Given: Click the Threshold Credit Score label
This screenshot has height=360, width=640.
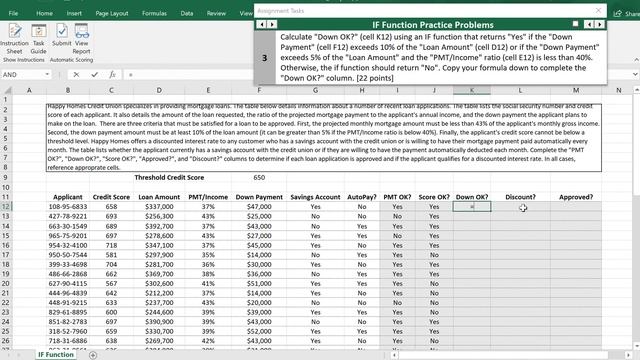Looking at the screenshot, I should tap(169, 178).
